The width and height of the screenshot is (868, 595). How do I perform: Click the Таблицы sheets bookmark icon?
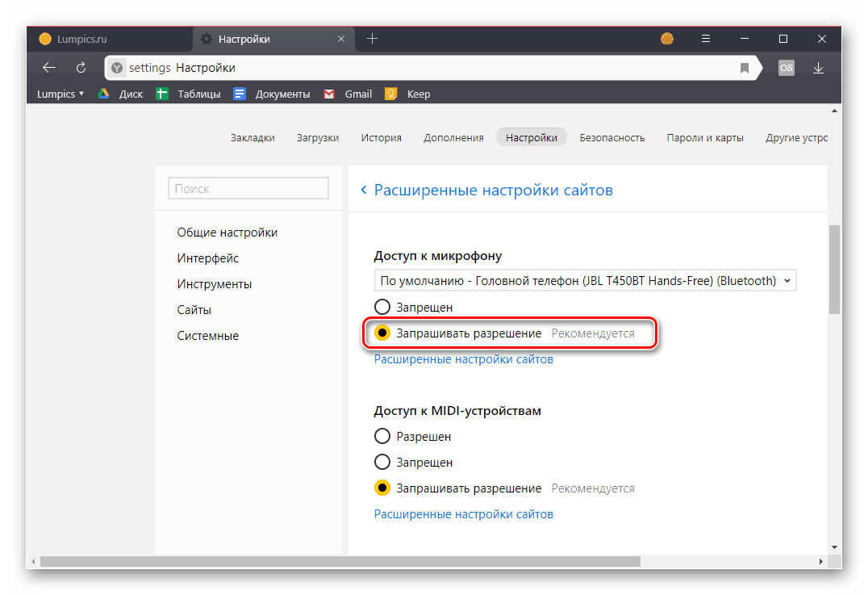pyautogui.click(x=161, y=94)
